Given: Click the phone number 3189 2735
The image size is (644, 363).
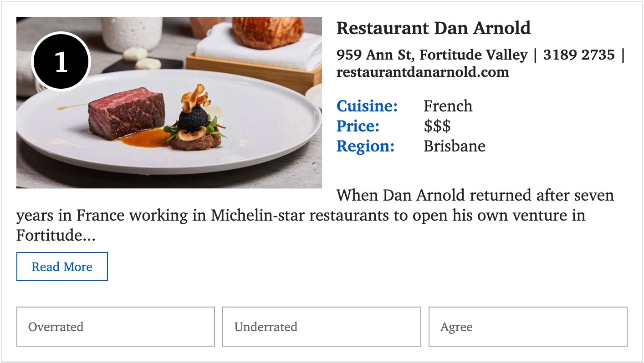Looking at the screenshot, I should tap(578, 55).
